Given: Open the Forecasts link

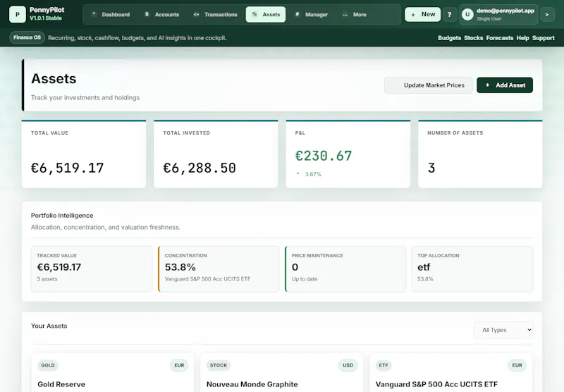Looking at the screenshot, I should pyautogui.click(x=500, y=38).
